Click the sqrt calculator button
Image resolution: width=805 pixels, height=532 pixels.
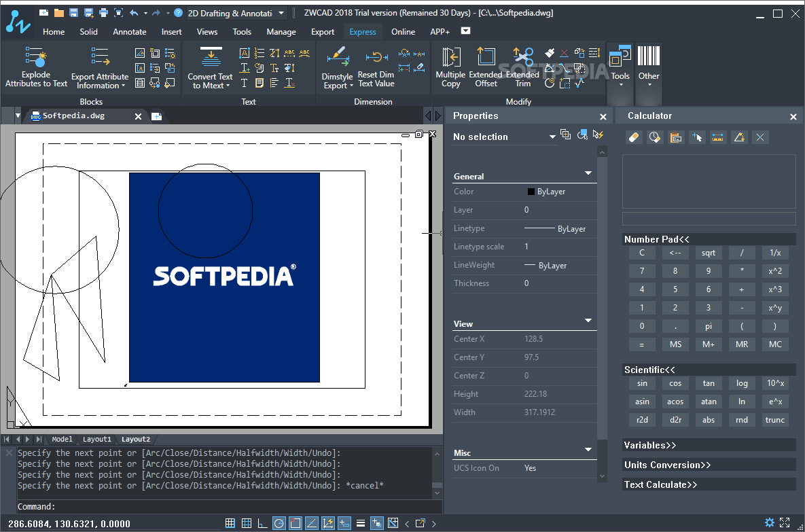click(709, 253)
